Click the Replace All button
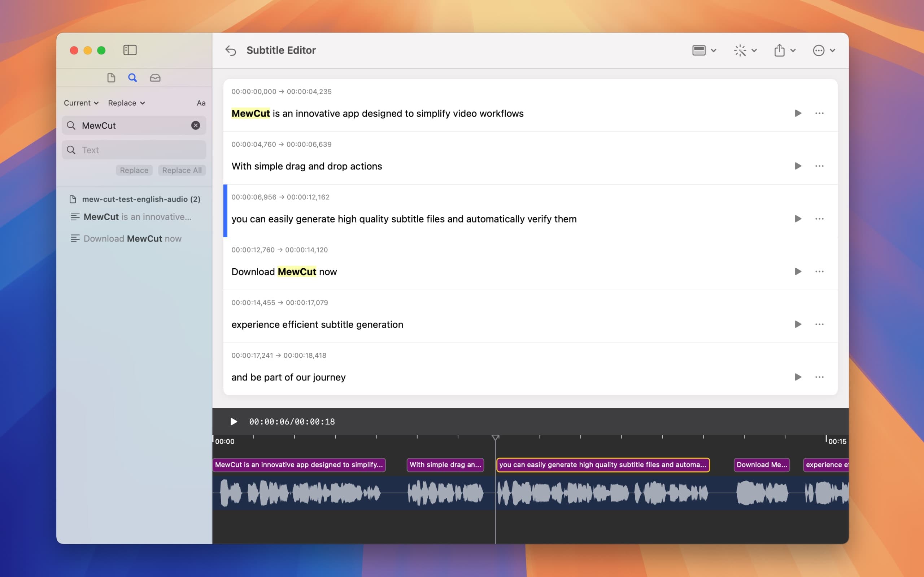 (x=182, y=170)
